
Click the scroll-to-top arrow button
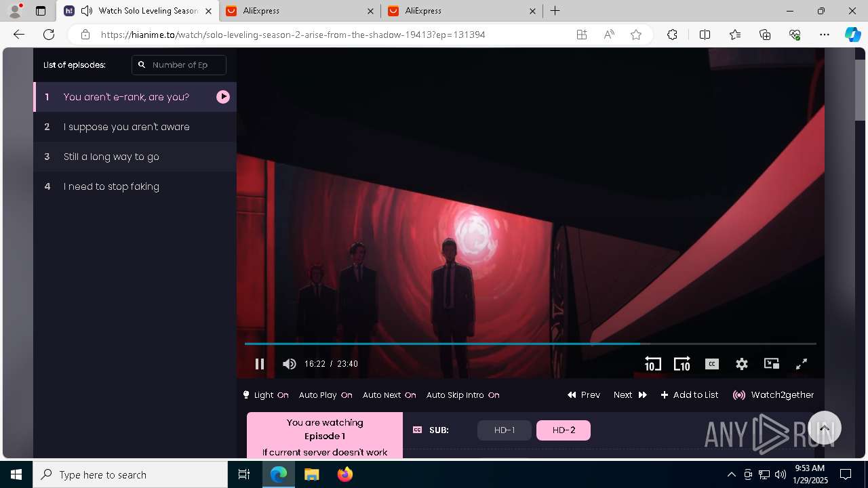click(x=825, y=428)
